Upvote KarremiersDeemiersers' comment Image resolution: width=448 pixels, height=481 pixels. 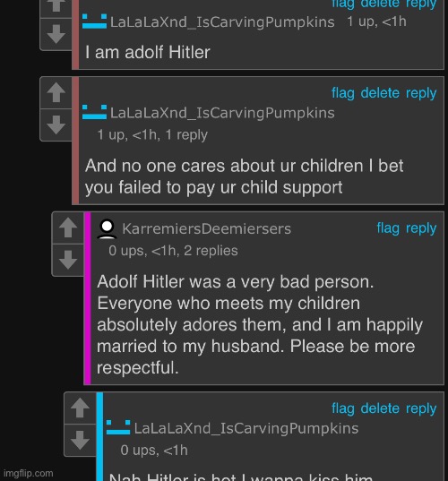pyautogui.click(x=68, y=228)
